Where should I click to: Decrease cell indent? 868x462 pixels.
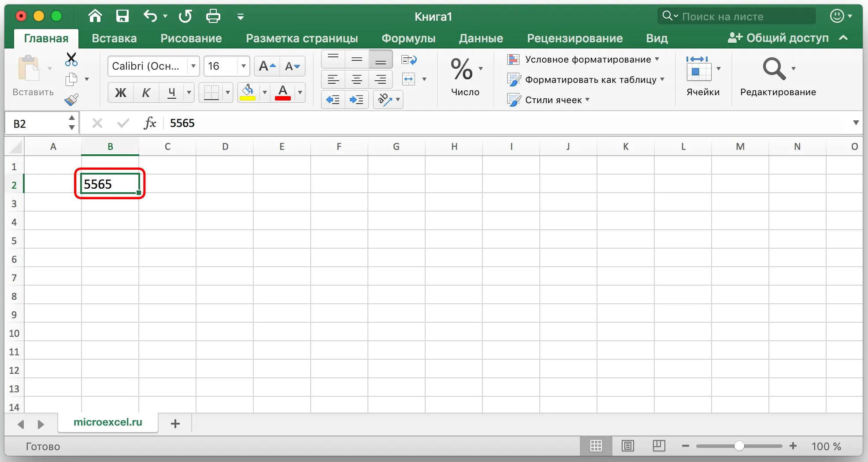333,100
